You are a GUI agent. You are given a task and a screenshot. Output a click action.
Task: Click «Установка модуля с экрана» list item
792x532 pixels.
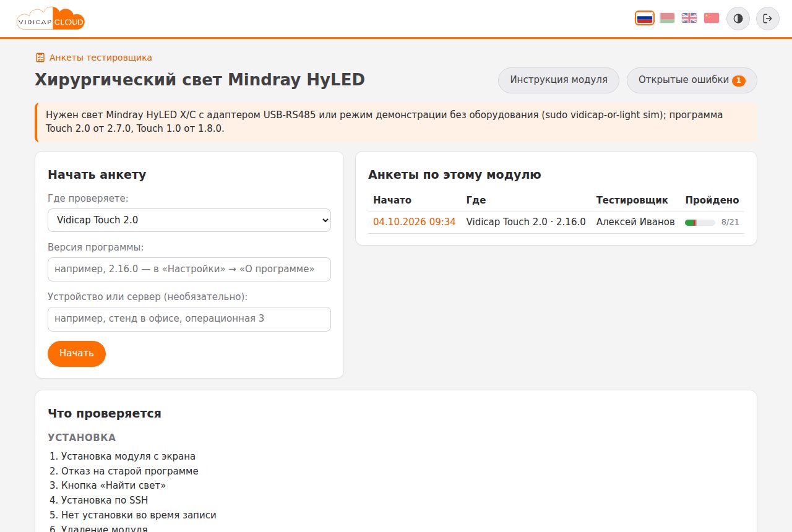(x=128, y=457)
